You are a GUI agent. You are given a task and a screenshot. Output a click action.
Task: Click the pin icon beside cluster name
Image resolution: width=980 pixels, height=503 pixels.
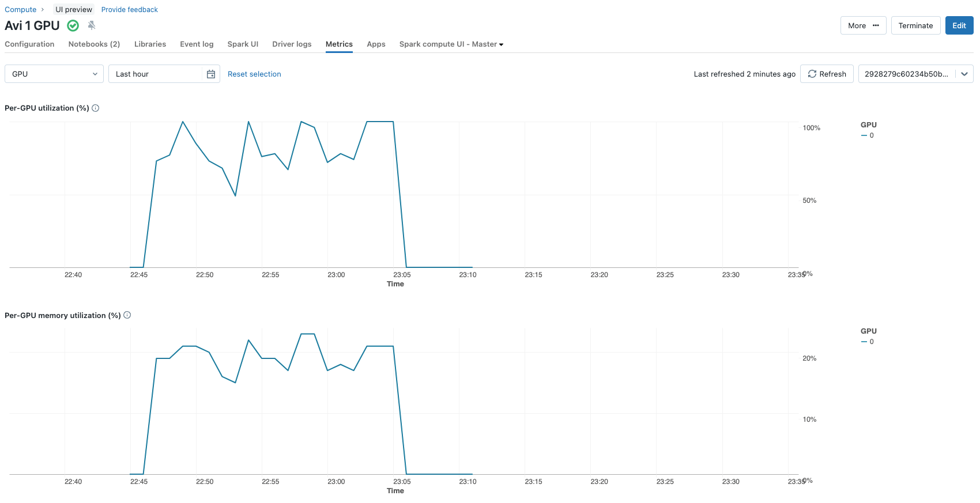[92, 25]
